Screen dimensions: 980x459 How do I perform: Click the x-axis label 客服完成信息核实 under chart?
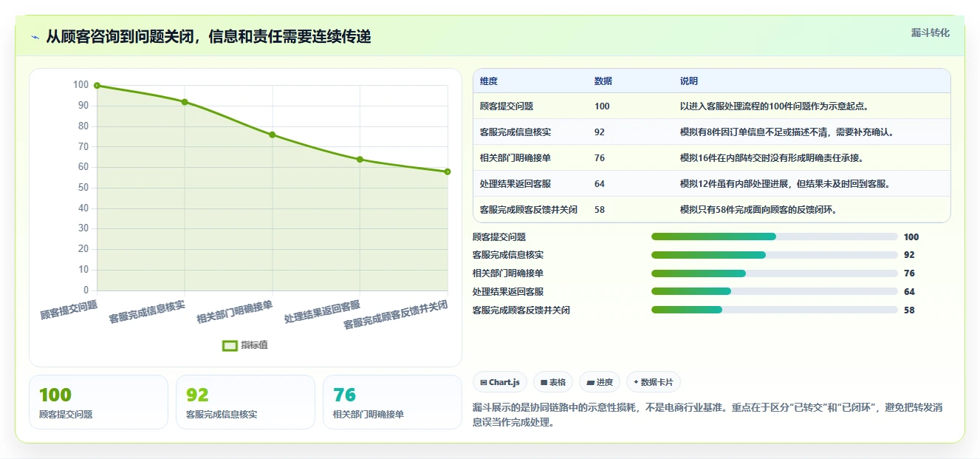click(x=147, y=313)
